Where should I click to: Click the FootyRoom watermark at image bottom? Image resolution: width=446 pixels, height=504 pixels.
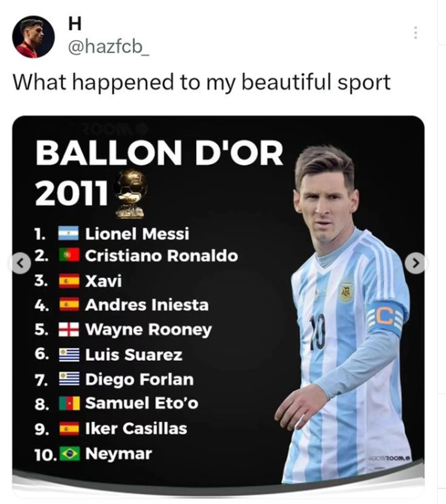[x=388, y=458]
